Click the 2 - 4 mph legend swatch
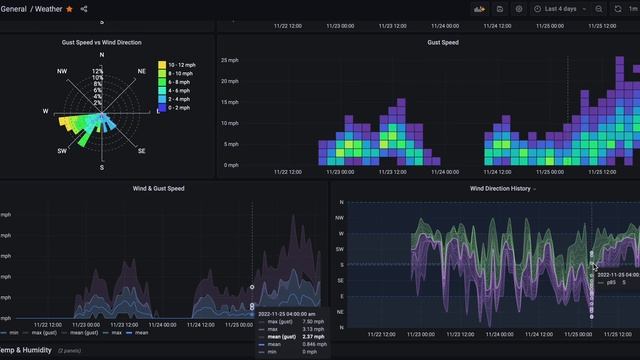Image resolution: width=640 pixels, height=360 pixels. coord(162,99)
